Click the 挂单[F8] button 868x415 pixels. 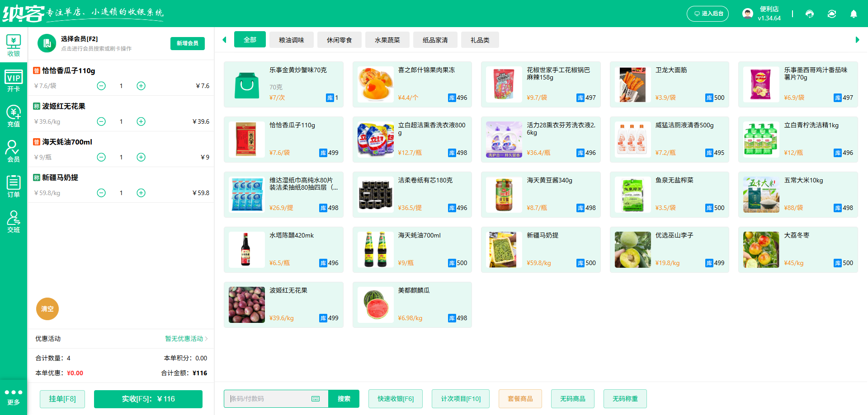(x=62, y=399)
